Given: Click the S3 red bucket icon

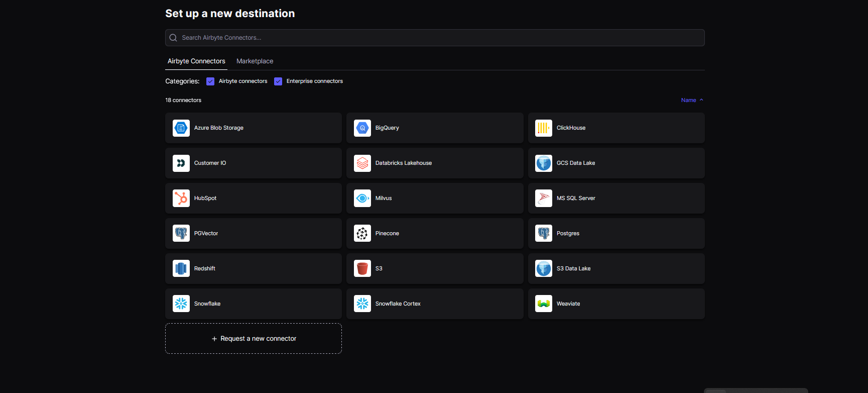Looking at the screenshot, I should [x=362, y=269].
